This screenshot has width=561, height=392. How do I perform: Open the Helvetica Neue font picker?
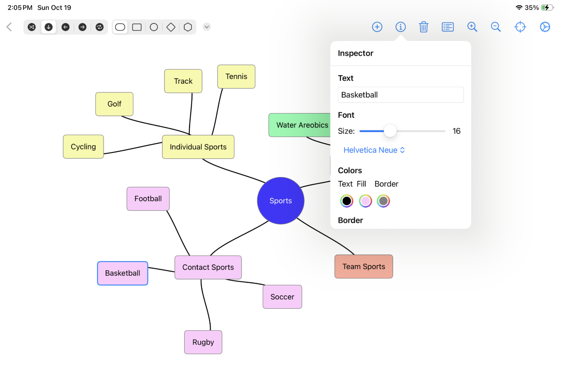coord(374,150)
